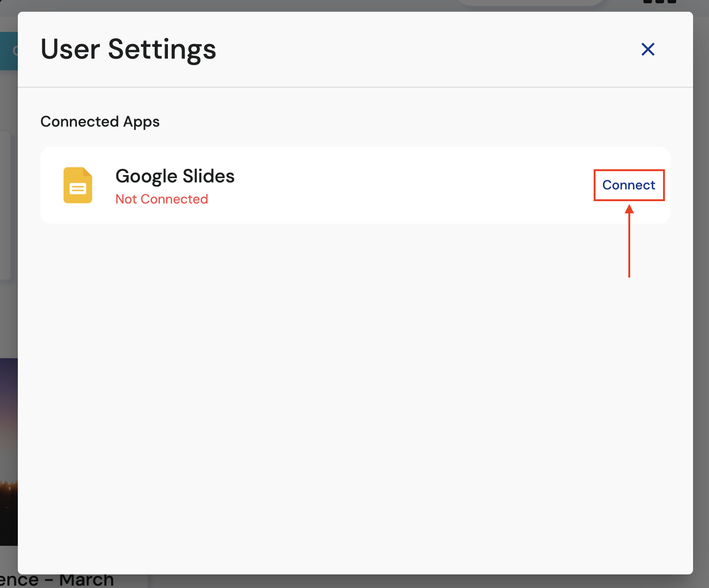Click the yellow Google Slides document icon
Screen dimensions: 709x588
pyautogui.click(x=78, y=185)
